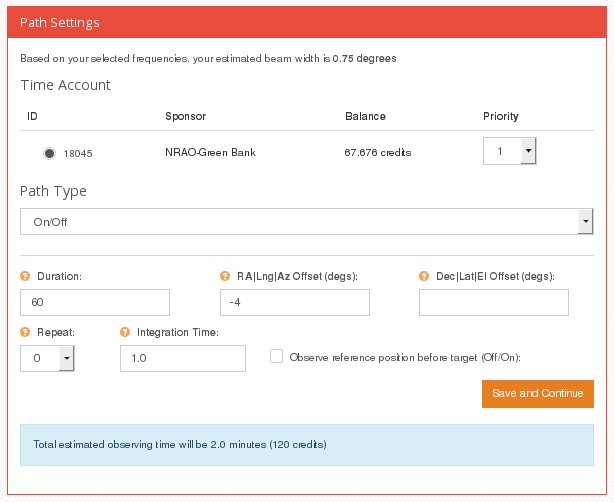
Task: Click the Balance column header
Action: click(365, 116)
